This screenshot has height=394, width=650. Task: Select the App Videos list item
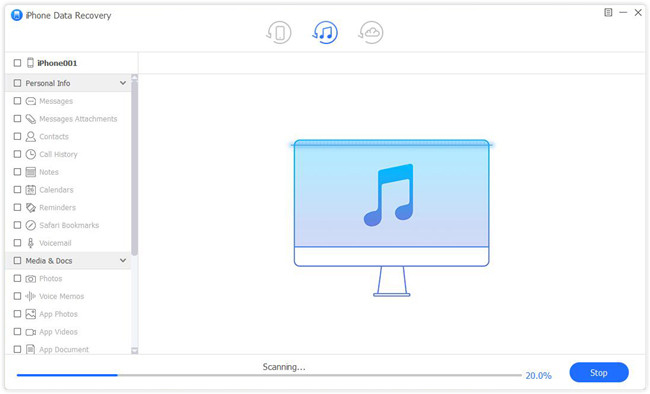68,332
